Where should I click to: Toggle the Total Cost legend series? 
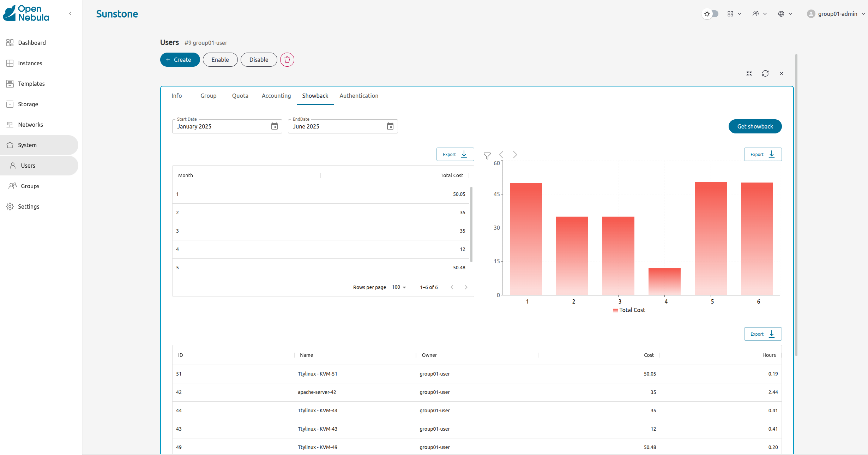click(629, 310)
